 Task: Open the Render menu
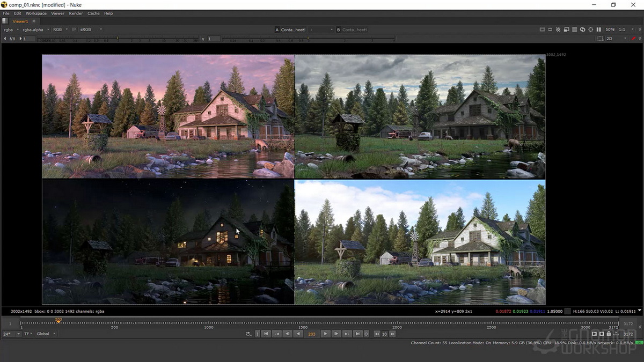point(76,13)
